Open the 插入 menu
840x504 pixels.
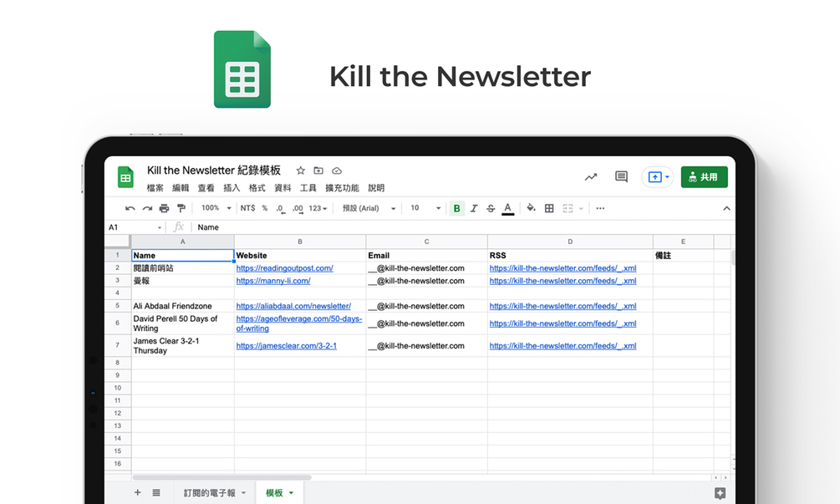(232, 188)
